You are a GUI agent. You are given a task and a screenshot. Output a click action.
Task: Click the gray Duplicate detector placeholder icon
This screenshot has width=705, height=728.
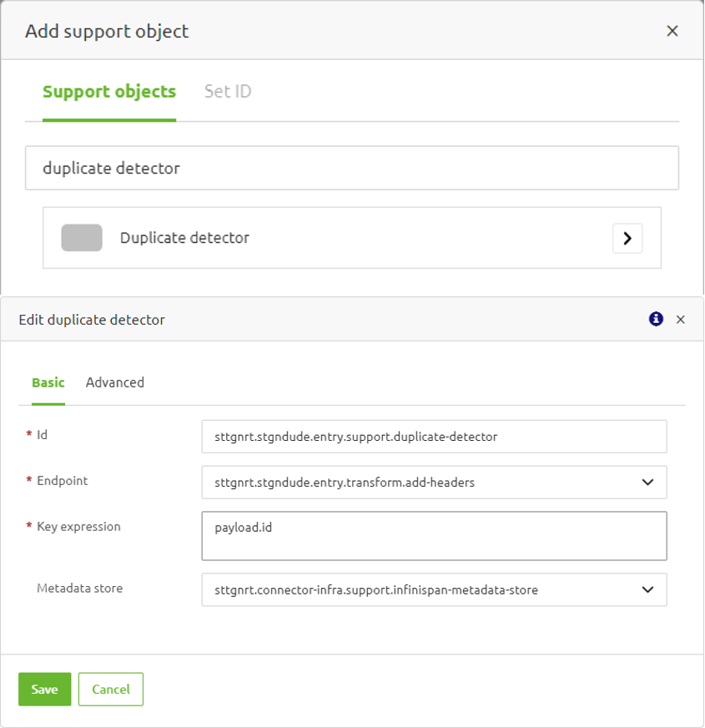point(81,238)
